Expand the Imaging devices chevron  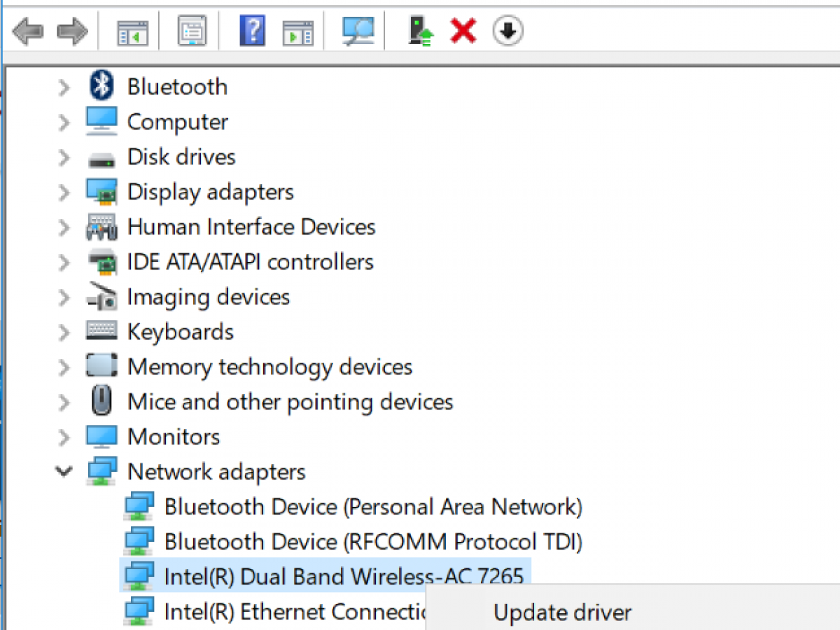pos(64,297)
